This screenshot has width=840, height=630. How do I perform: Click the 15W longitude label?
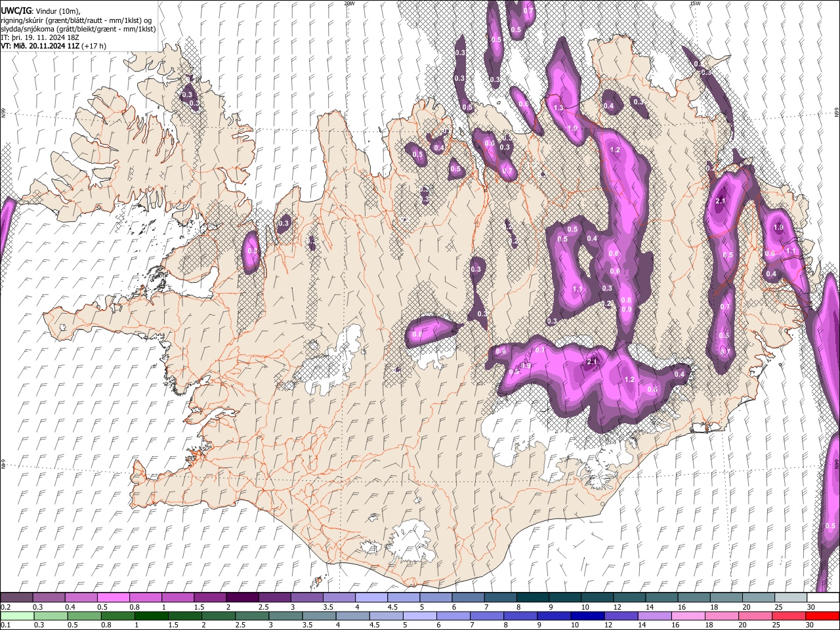[695, 3]
